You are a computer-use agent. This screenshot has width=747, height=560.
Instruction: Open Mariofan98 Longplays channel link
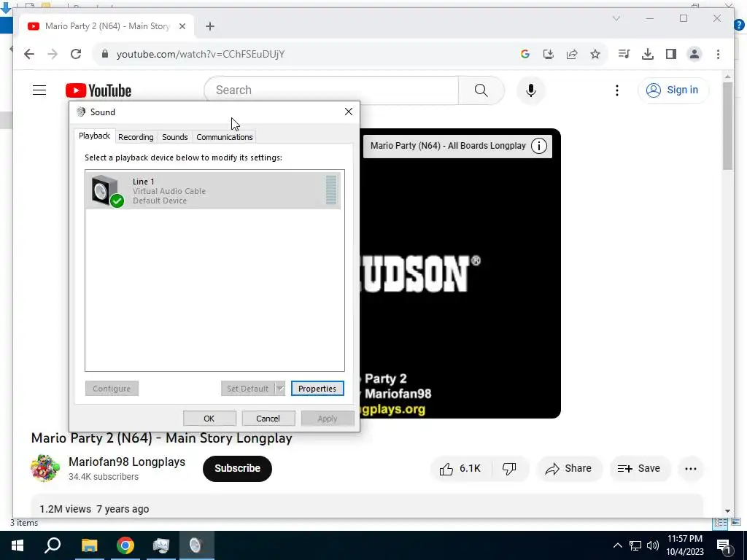[x=127, y=462]
